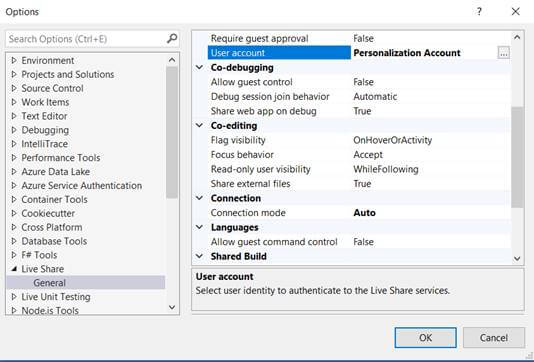Viewport: 534px width, 362px height.
Task: Expand the Projects and Solutions node
Action: point(14,74)
